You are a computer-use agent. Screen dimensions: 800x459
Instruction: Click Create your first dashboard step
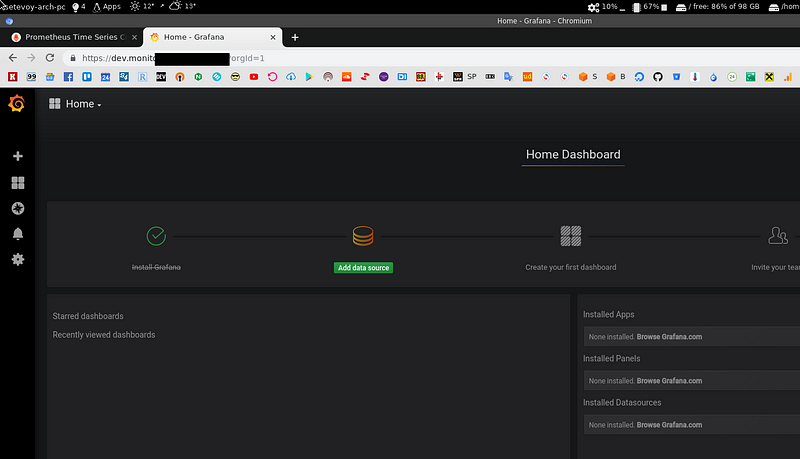coord(570,267)
